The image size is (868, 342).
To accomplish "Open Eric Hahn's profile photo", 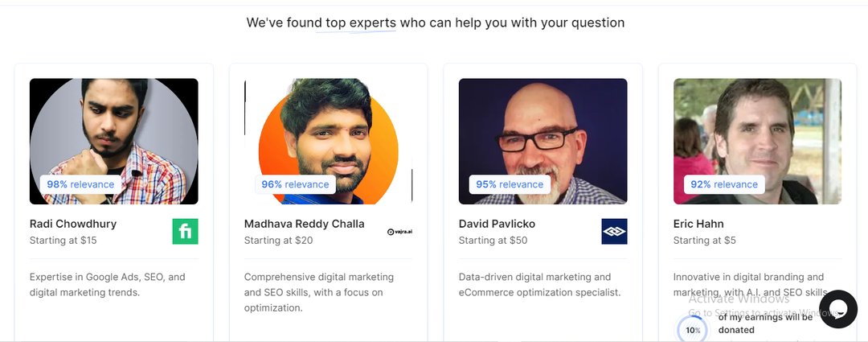I will [x=757, y=129].
